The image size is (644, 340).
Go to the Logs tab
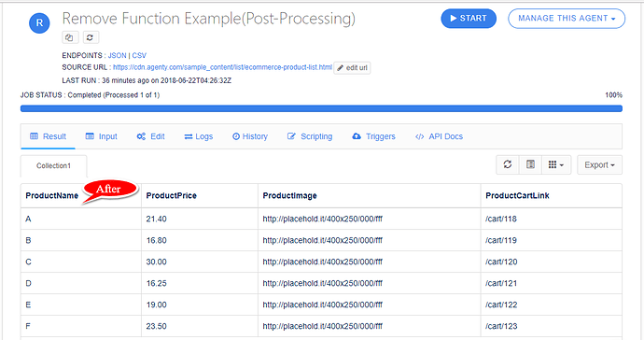coord(199,136)
